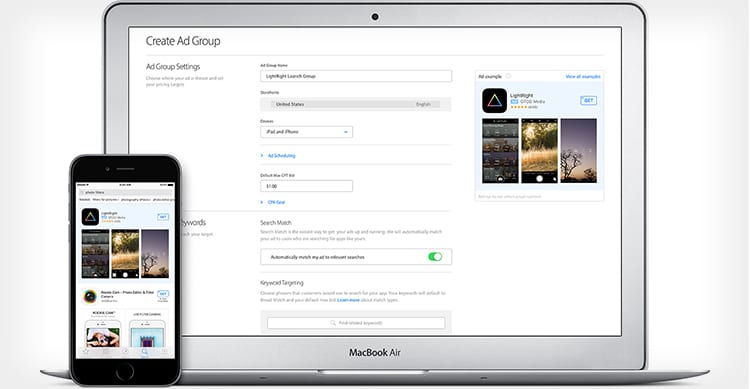The width and height of the screenshot is (750, 389).
Task: Click the find related keywords search box
Action: tap(356, 323)
